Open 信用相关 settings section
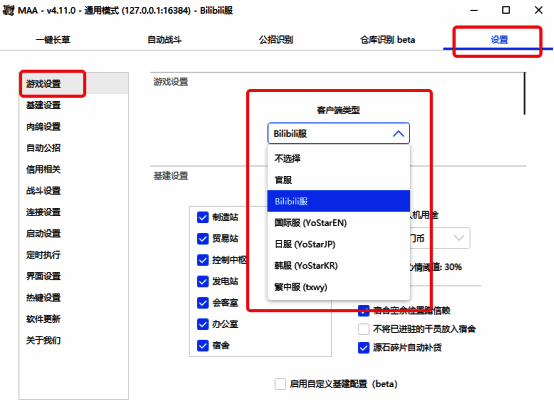This screenshot has height=419, width=554. [73, 169]
